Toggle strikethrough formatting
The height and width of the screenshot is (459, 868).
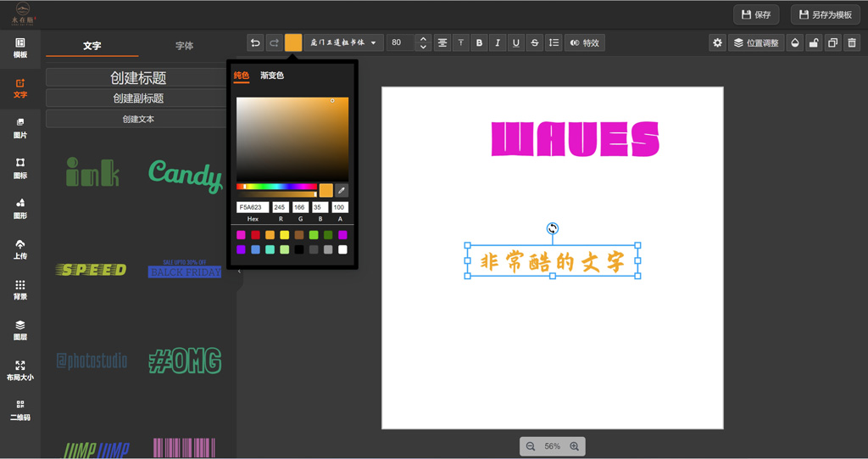[535, 42]
